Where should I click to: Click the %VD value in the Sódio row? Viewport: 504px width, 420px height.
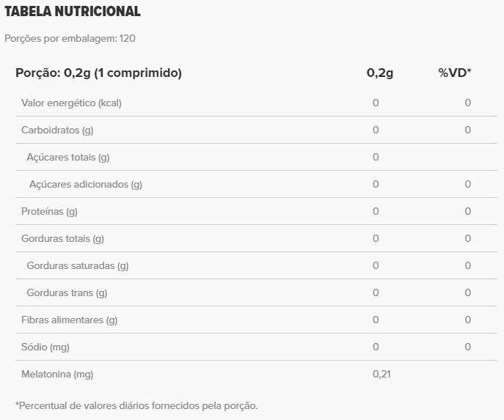tap(467, 347)
